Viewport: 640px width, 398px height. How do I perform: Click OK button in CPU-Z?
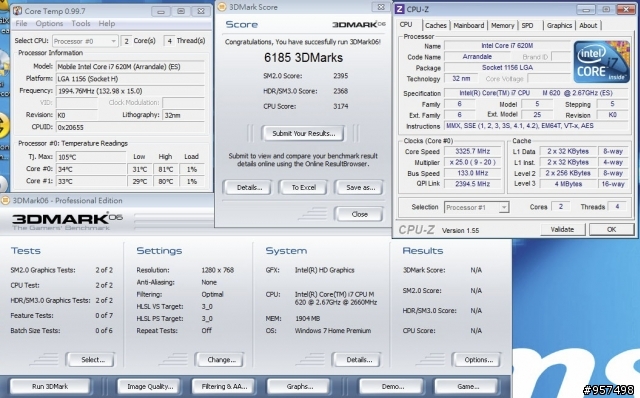611,229
